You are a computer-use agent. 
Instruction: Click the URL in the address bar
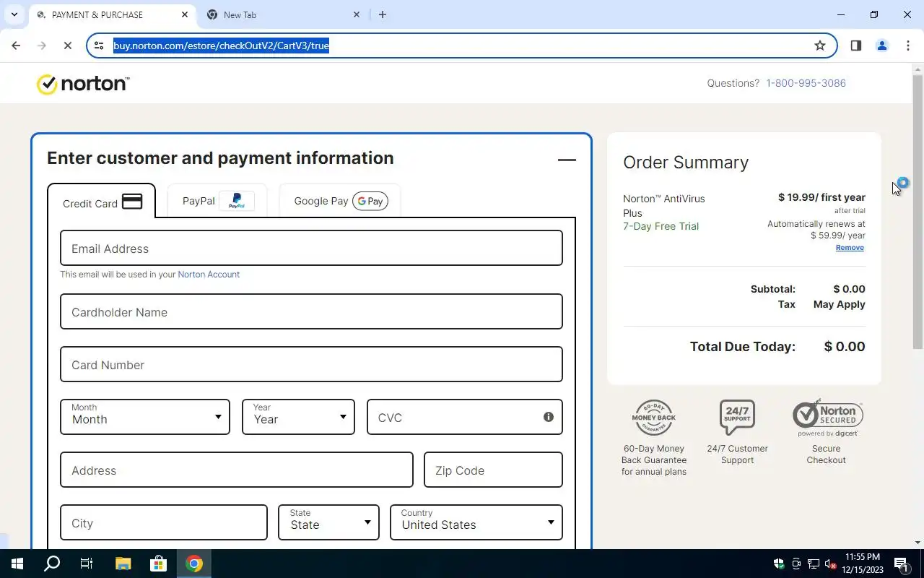pyautogui.click(x=221, y=46)
